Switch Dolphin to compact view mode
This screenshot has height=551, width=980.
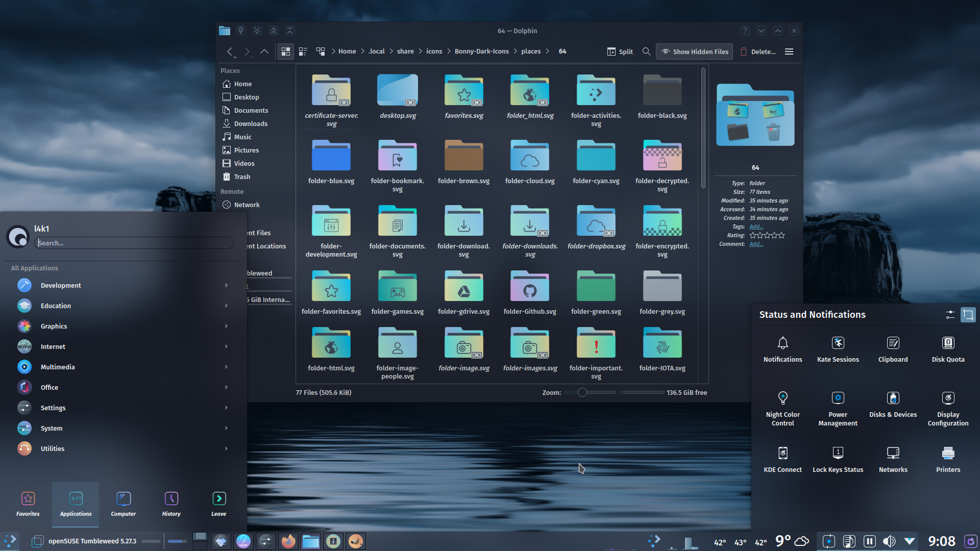click(303, 52)
